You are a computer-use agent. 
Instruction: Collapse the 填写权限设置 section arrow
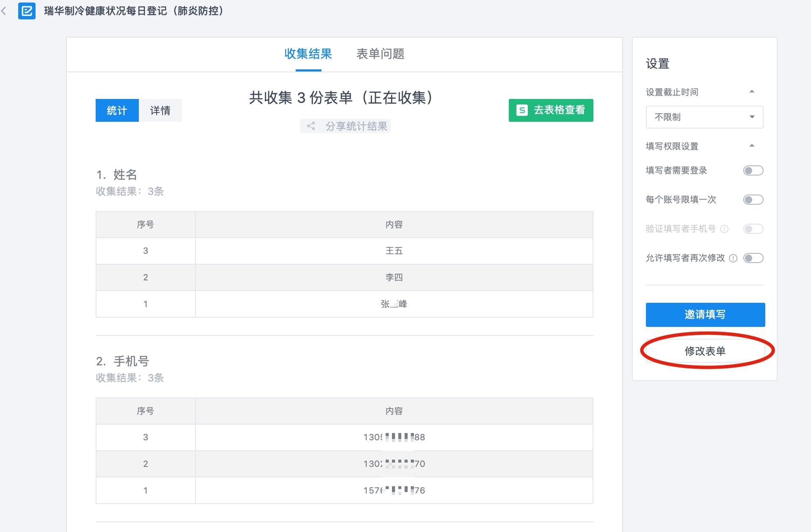pyautogui.click(x=752, y=145)
